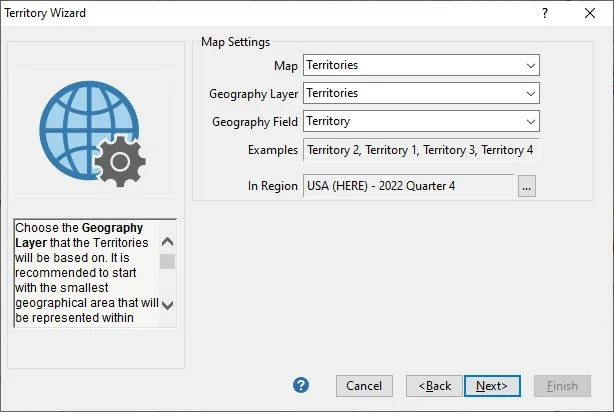Click the blue help question mark icon
Image resolution: width=614 pixels, height=412 pixels.
point(301,385)
